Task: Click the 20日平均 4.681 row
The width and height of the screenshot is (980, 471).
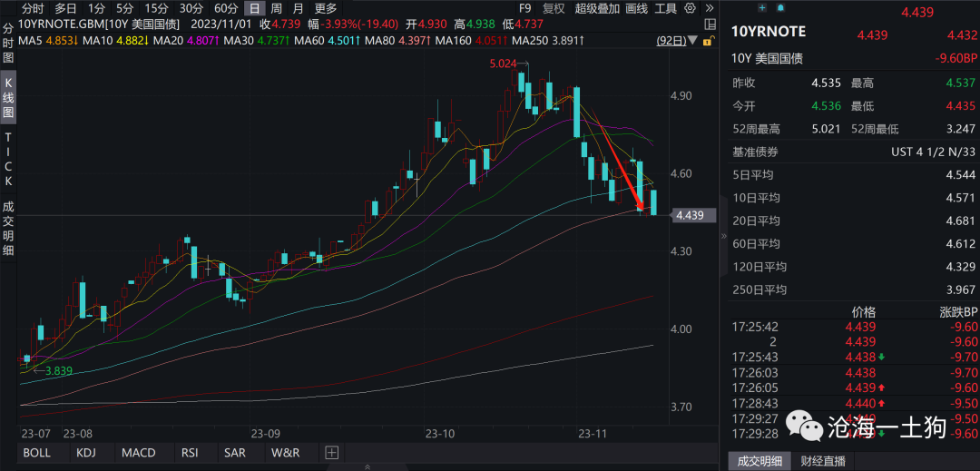Action: tap(855, 221)
